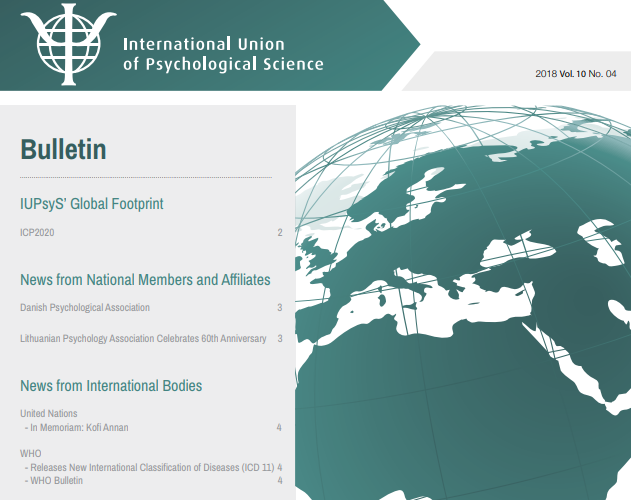
Task: Click page number 4 beside Kofi Annan
Action: pos(279,428)
